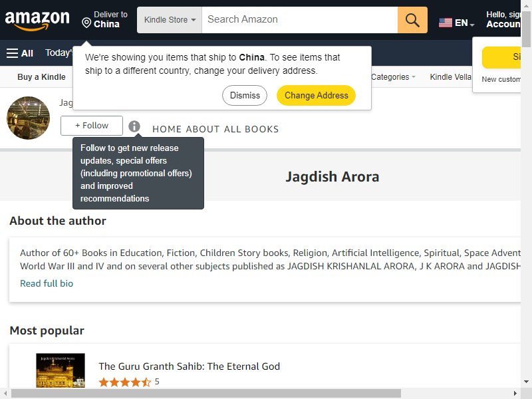The height and width of the screenshot is (399, 532).
Task: Open the Hello, sign in account menu
Action: coord(503,20)
